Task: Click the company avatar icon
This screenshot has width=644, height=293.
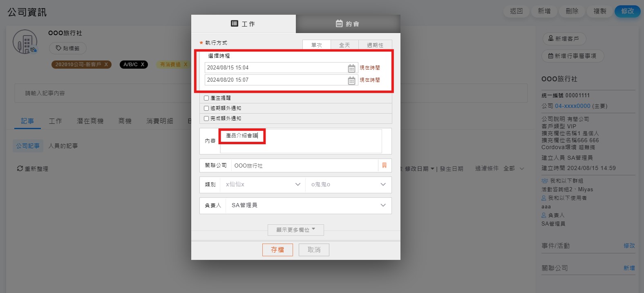Action: coord(25,42)
